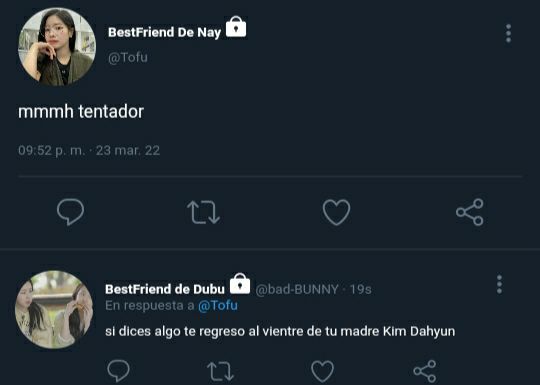The height and width of the screenshot is (385, 540).
Task: Share the 'mmmh tentador' tweet
Action: point(470,212)
